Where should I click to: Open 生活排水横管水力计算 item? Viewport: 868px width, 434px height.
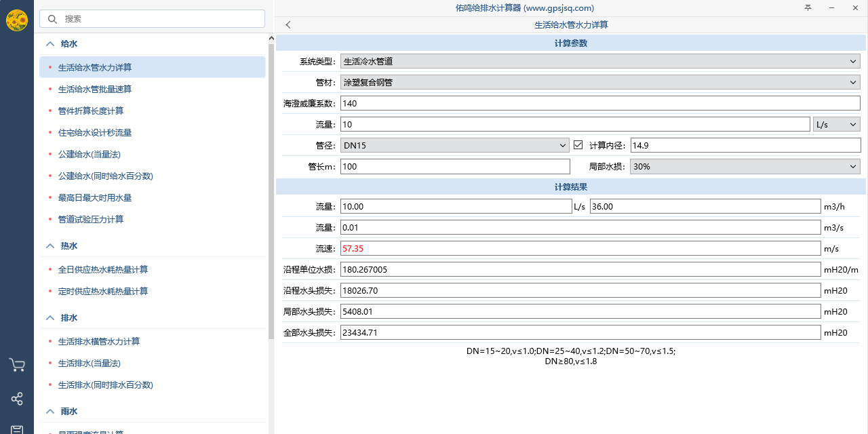click(99, 341)
